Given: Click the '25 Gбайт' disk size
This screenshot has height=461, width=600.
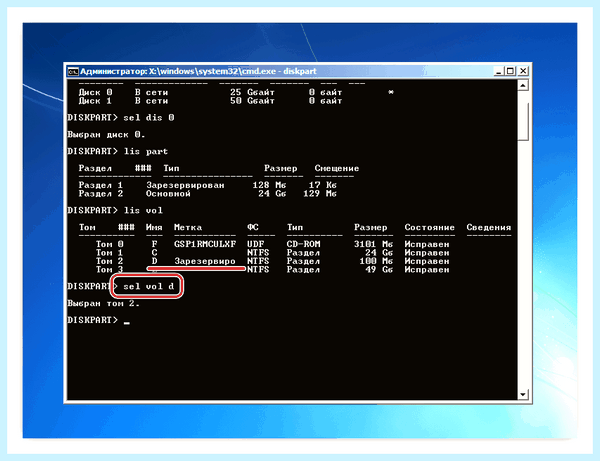Looking at the screenshot, I should (253, 93).
